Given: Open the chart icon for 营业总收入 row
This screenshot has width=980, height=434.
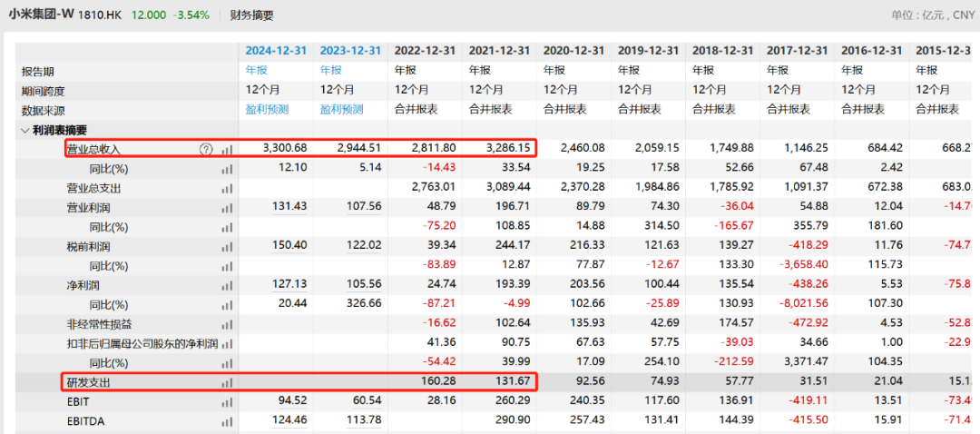Looking at the screenshot, I should pyautogui.click(x=227, y=149).
